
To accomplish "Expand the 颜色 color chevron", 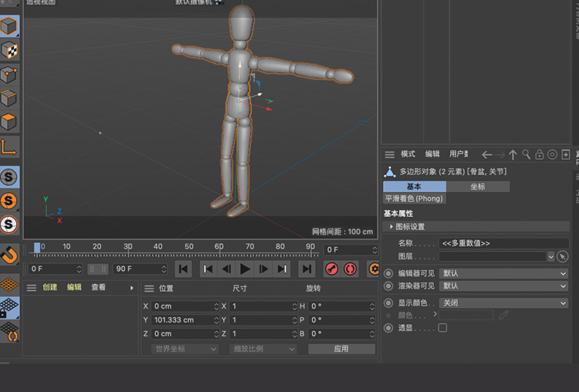I will click(435, 314).
